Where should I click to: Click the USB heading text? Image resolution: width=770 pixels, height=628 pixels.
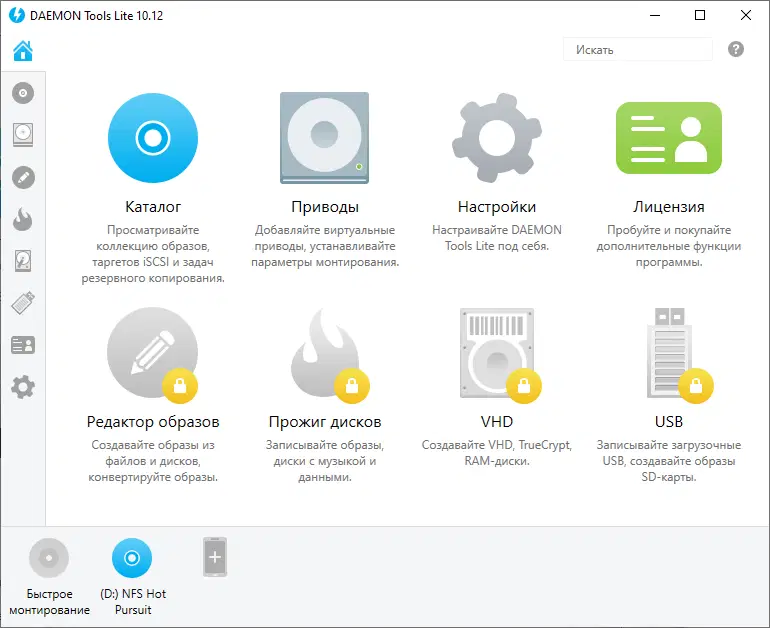pyautogui.click(x=669, y=422)
